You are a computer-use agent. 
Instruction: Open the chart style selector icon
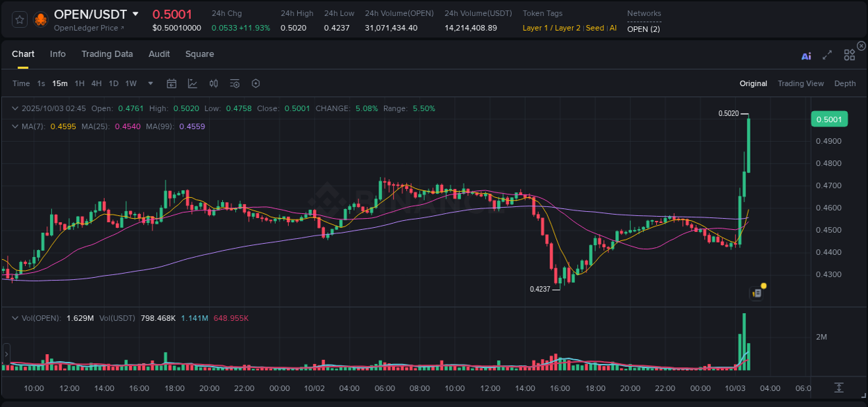192,83
